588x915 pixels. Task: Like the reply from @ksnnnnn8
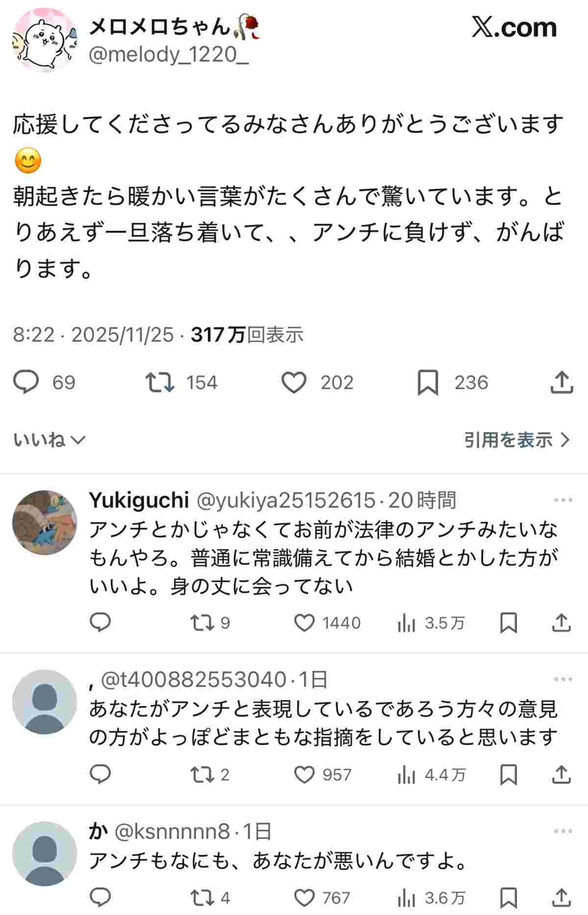pyautogui.click(x=304, y=898)
